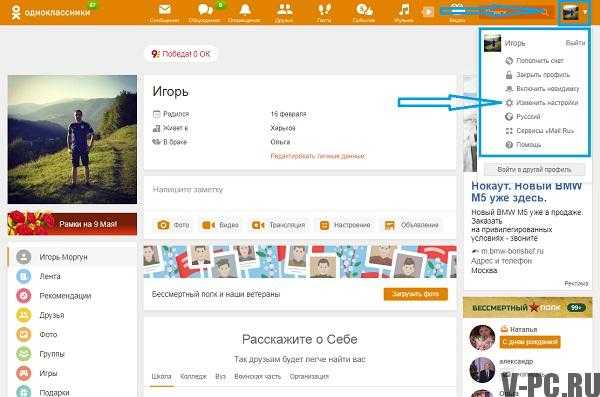Expand profile dropdown arrow in top right
600x397 pixels.
585,12
